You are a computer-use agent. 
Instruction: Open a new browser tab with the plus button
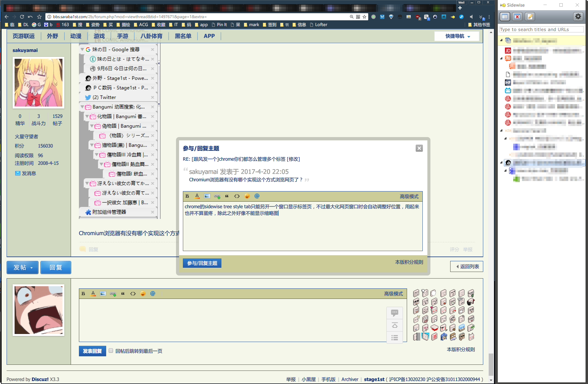coord(460,8)
